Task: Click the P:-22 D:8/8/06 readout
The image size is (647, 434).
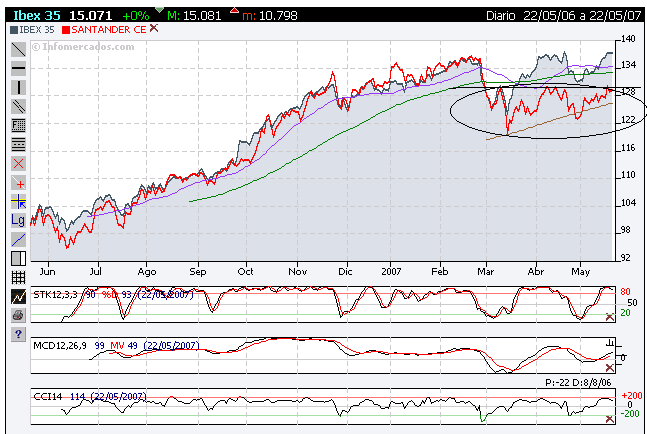Action: 578,382
